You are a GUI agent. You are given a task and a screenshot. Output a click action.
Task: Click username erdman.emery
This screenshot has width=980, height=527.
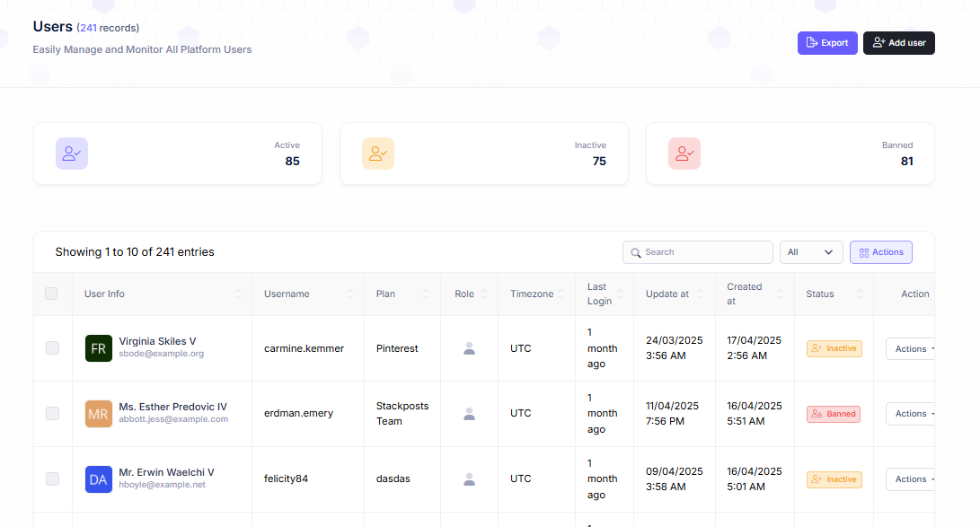(299, 413)
